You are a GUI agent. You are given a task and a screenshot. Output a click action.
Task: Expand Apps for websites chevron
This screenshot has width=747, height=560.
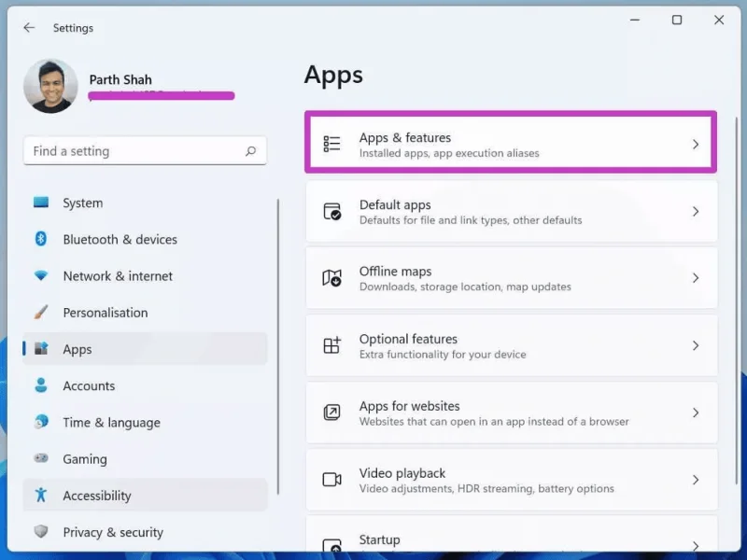696,413
